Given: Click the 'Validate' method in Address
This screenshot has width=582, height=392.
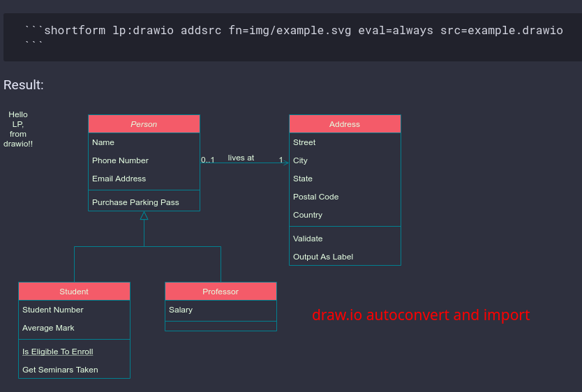Looking at the screenshot, I should (x=308, y=239).
